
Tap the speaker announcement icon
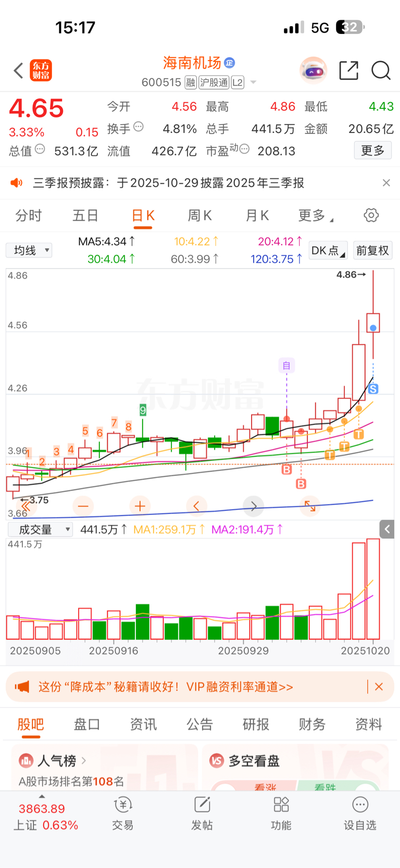17,183
